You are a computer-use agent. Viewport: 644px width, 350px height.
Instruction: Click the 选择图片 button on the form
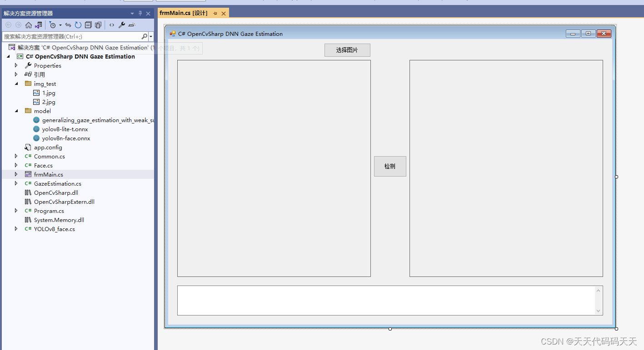347,50
